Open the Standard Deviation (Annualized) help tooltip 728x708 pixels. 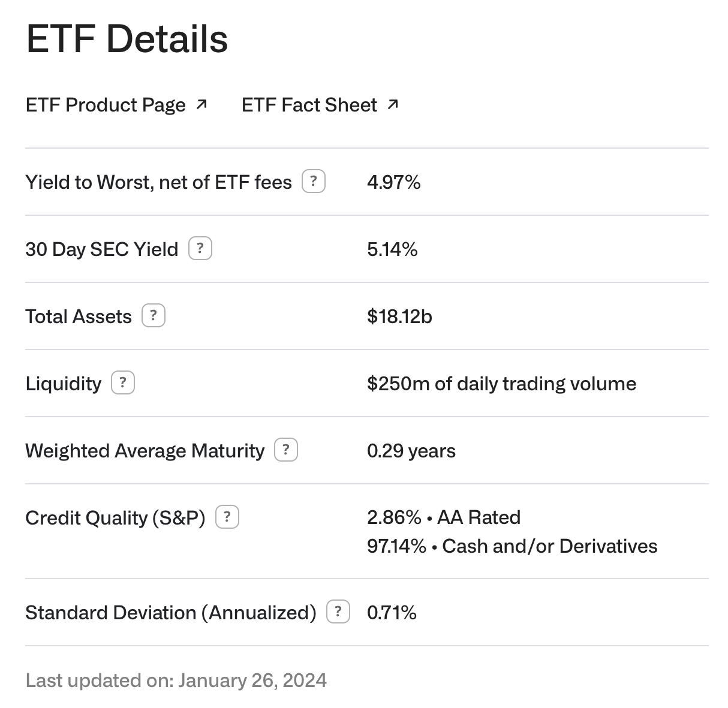[x=338, y=611]
